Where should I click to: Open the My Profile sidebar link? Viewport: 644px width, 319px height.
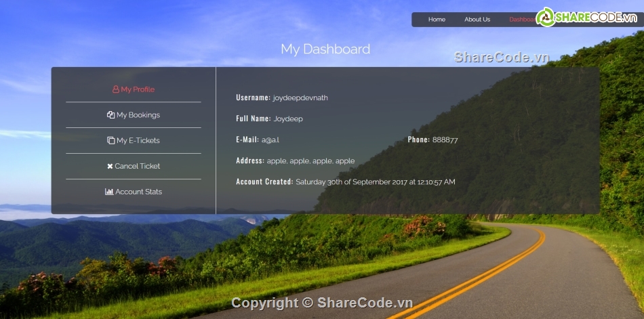(138, 89)
